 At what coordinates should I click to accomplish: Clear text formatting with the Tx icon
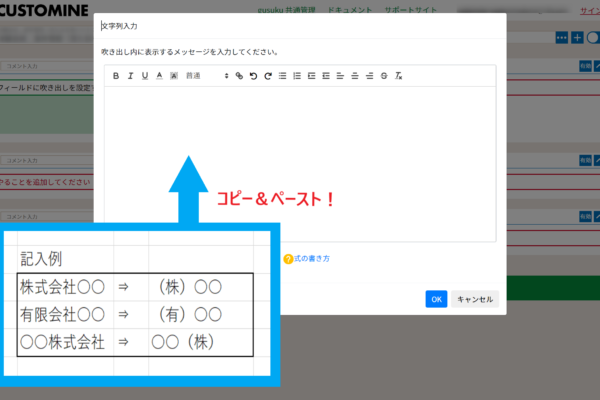pos(399,76)
